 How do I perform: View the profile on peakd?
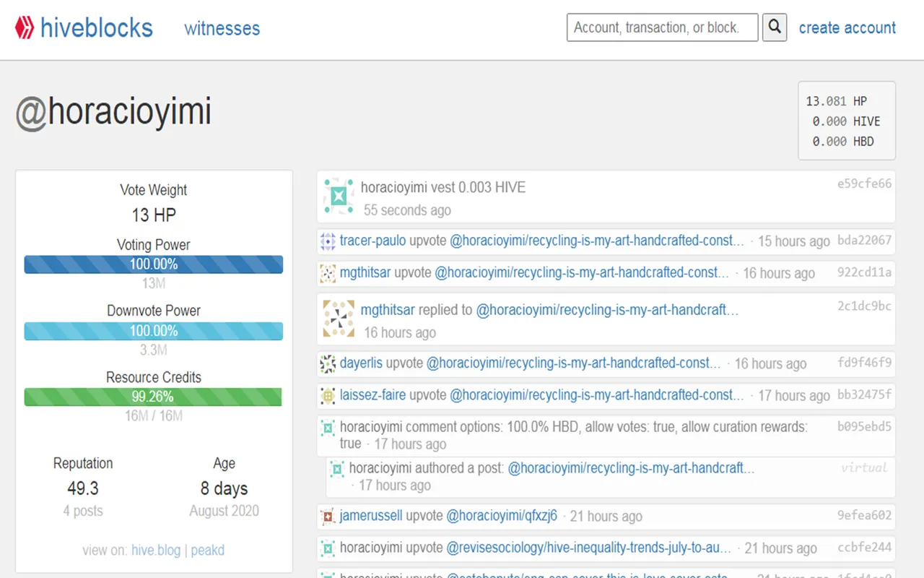pos(208,550)
